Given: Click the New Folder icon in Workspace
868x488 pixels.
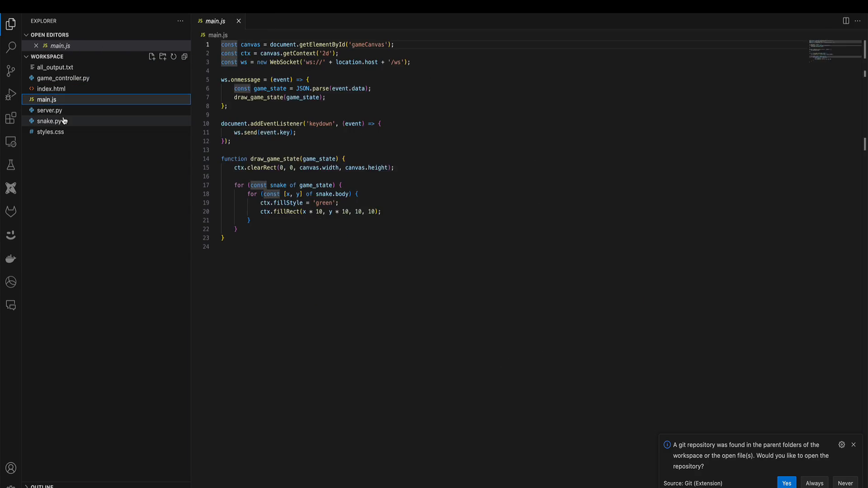Looking at the screenshot, I should tap(162, 56).
